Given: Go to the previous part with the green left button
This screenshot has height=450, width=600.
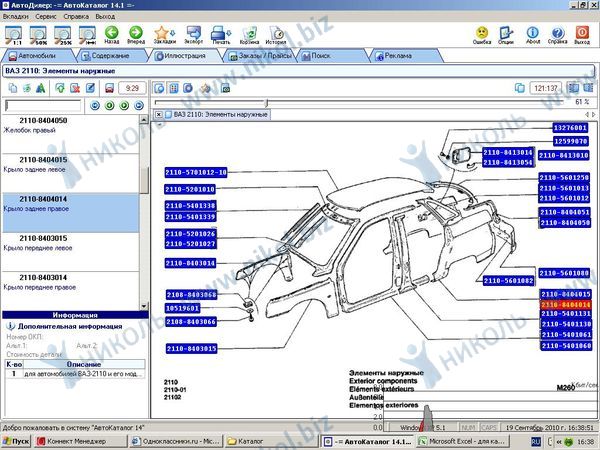Looking at the screenshot, I should click(x=109, y=105).
